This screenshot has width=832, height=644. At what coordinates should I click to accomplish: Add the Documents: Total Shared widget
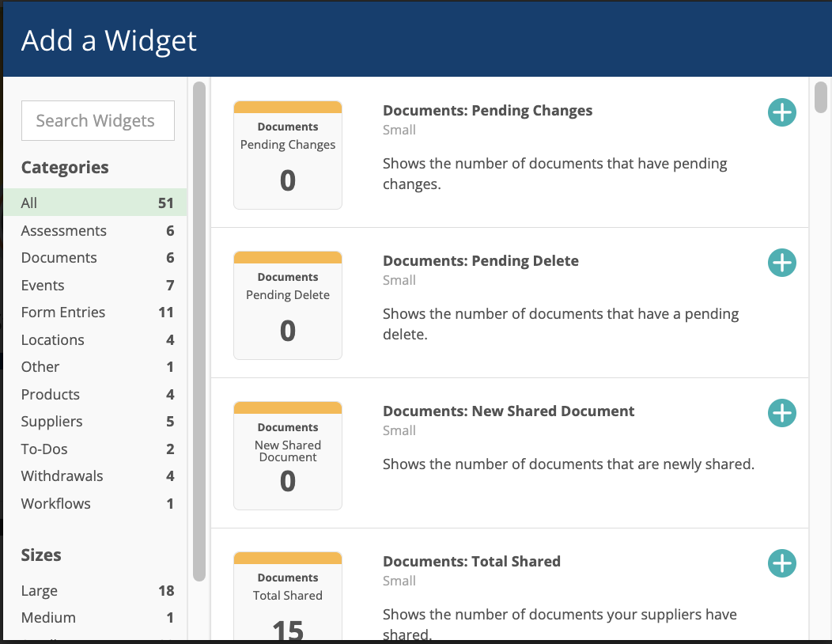click(x=781, y=563)
